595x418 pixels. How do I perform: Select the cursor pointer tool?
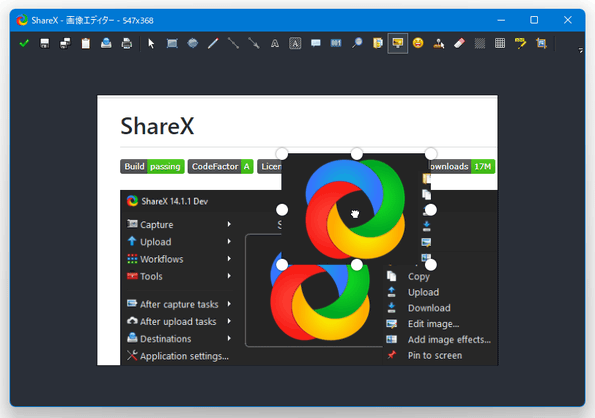point(151,43)
